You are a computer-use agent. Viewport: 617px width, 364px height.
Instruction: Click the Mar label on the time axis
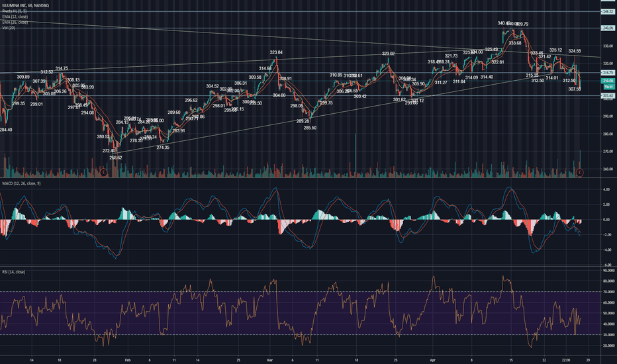[x=269, y=360]
